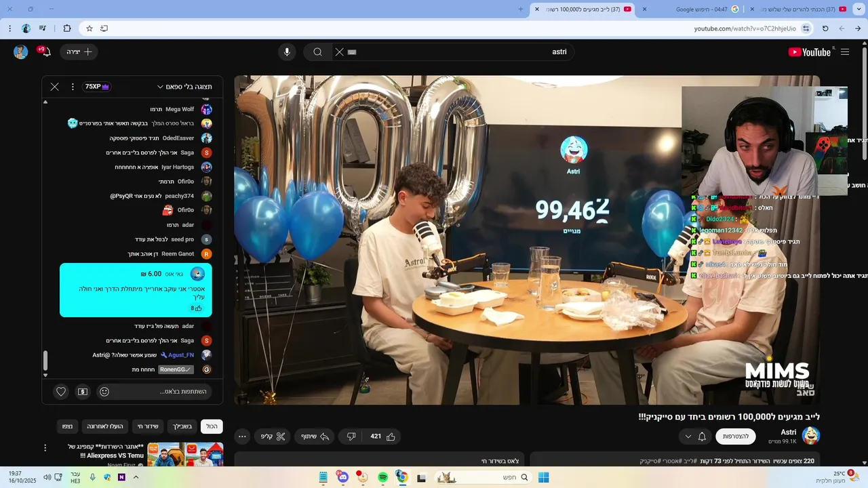The width and height of the screenshot is (868, 488).
Task: Expand the notification options chevron next to bell
Action: pyautogui.click(x=688, y=436)
